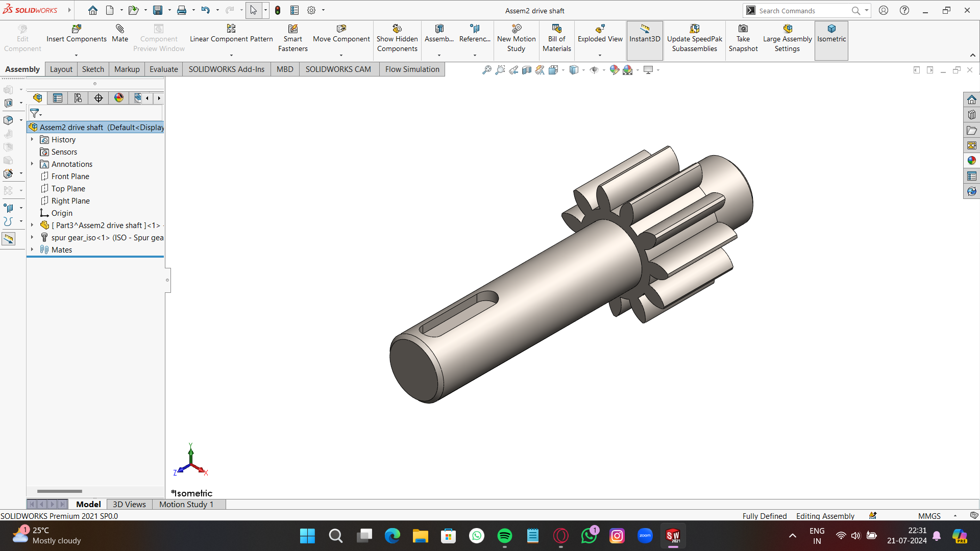This screenshot has height=551, width=980.
Task: Click Zoom to Fit icon
Action: 487,70
